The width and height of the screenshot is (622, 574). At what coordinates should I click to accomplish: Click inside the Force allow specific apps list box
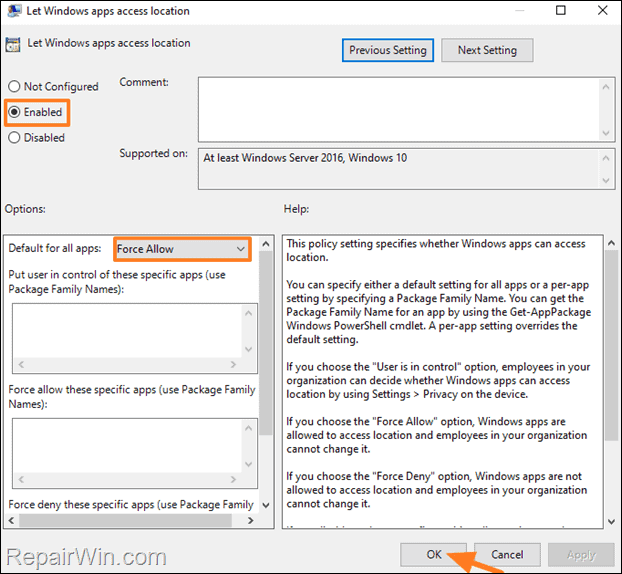click(x=128, y=445)
